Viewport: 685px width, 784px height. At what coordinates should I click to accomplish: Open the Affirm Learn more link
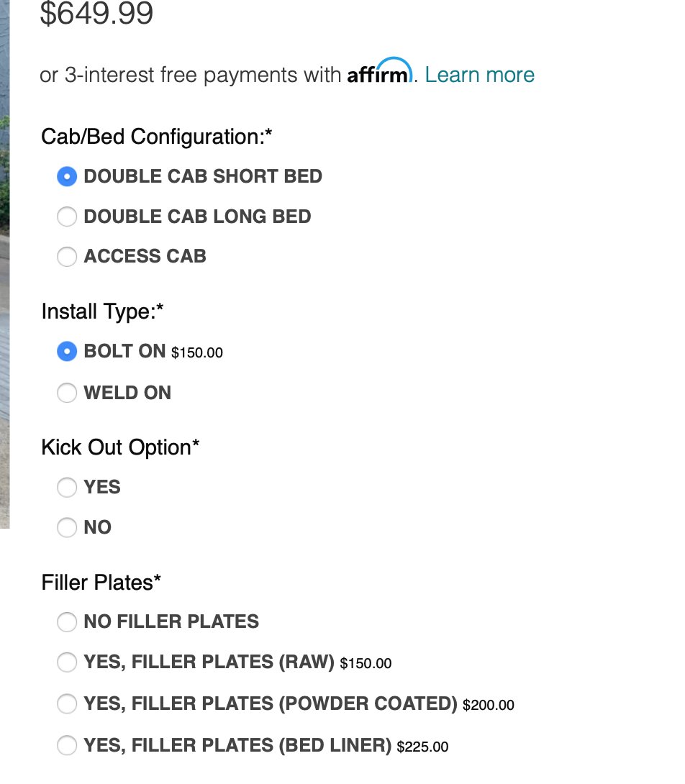pyautogui.click(x=479, y=75)
